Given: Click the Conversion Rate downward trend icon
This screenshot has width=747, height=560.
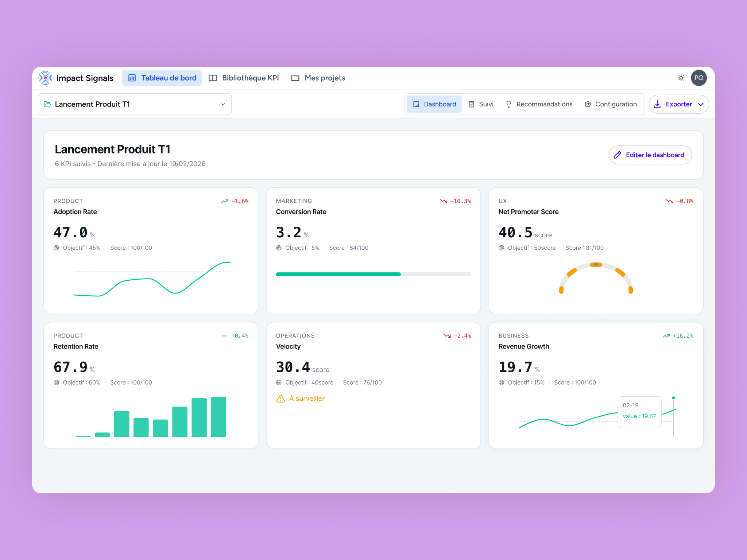Looking at the screenshot, I should coord(444,201).
